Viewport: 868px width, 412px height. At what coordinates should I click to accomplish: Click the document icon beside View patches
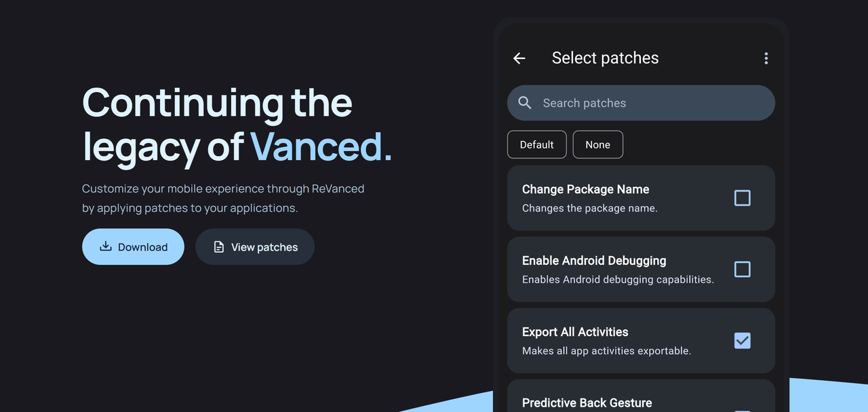click(x=219, y=247)
